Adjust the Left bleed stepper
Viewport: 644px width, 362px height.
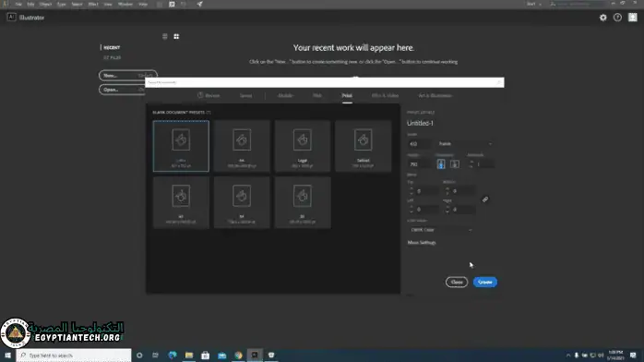411,209
